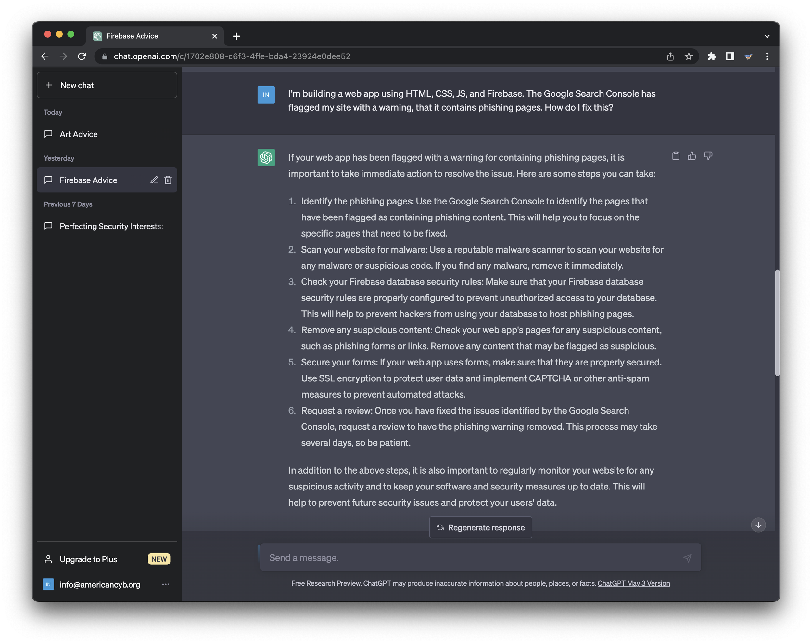Open account options three-dots menu

pyautogui.click(x=165, y=584)
